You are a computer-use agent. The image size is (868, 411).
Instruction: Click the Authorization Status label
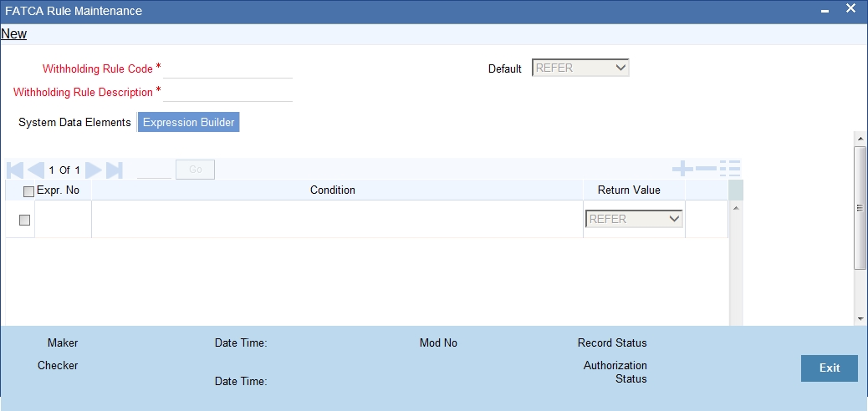[x=615, y=373]
